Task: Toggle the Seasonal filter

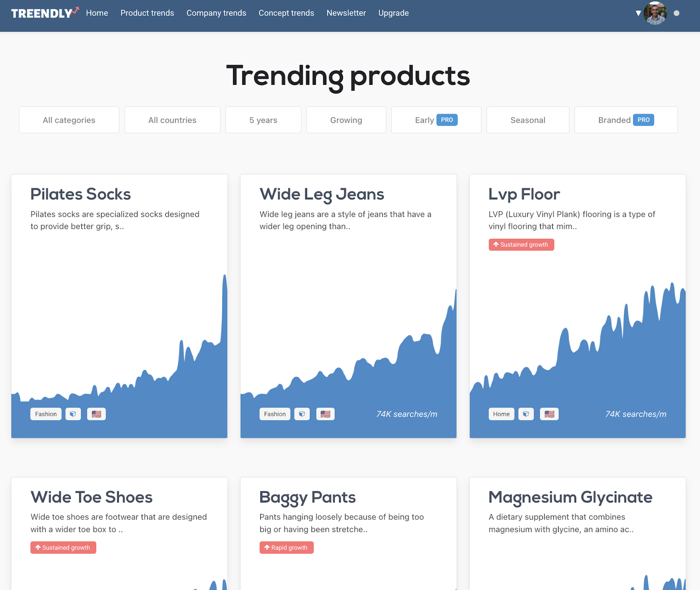Action: (528, 120)
